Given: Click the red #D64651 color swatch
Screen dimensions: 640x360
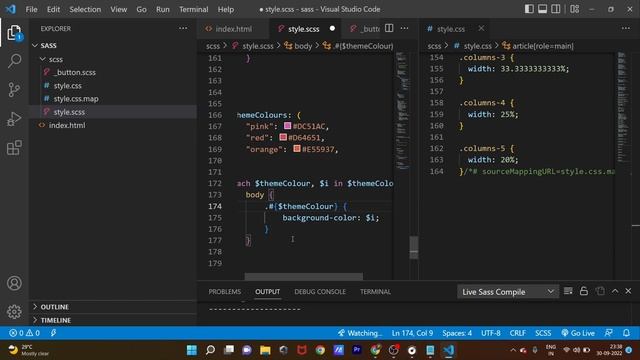Looking at the screenshot, I should click(283, 137).
